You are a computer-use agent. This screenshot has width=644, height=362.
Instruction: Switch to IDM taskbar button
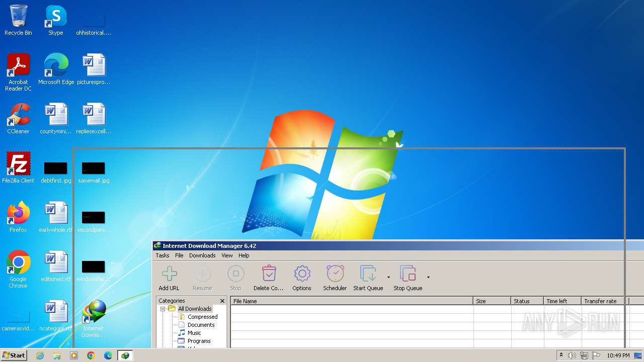coord(125,355)
